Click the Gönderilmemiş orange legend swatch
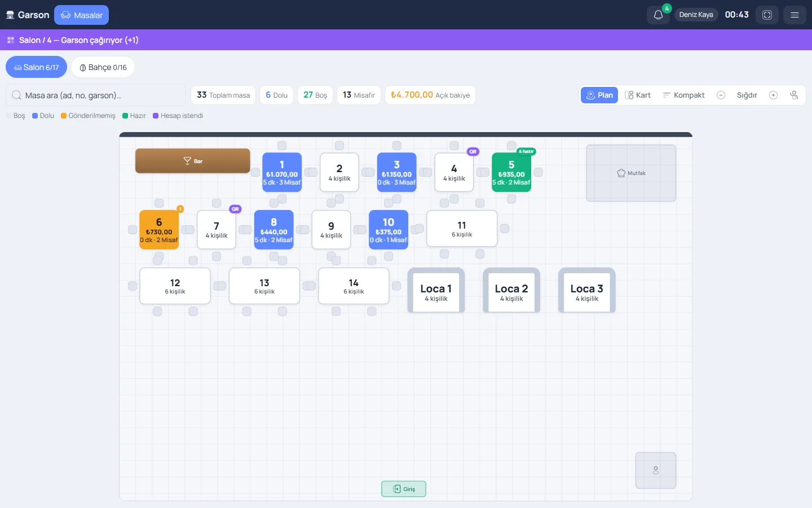812x508 pixels. click(x=64, y=116)
